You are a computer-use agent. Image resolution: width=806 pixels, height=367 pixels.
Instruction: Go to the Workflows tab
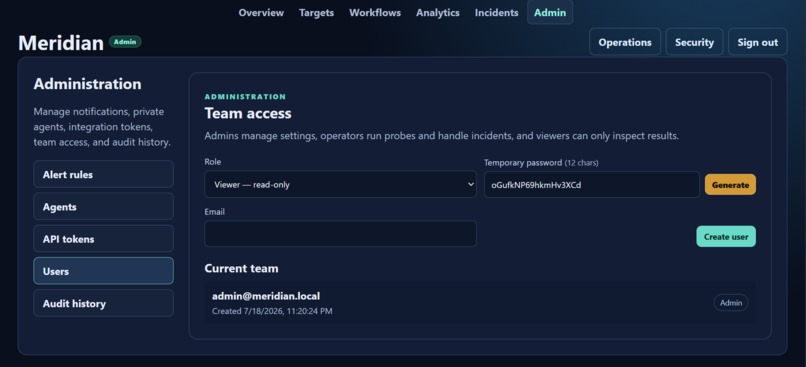(x=375, y=13)
